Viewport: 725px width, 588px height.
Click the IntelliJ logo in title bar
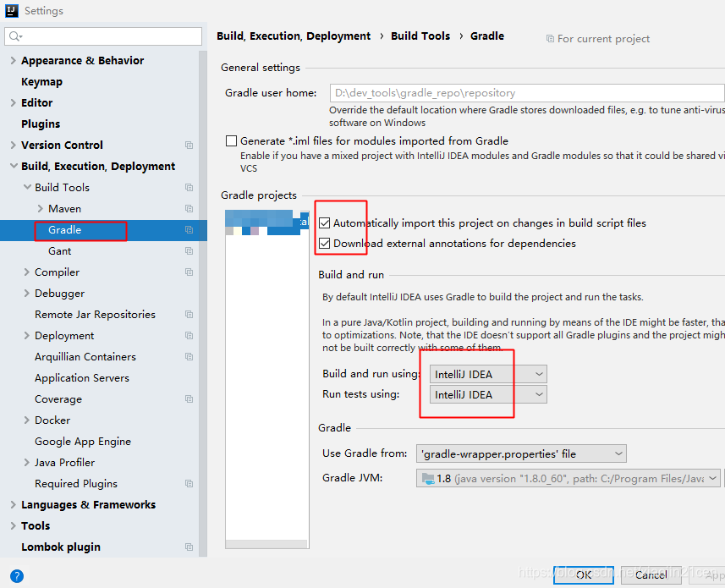(12, 10)
